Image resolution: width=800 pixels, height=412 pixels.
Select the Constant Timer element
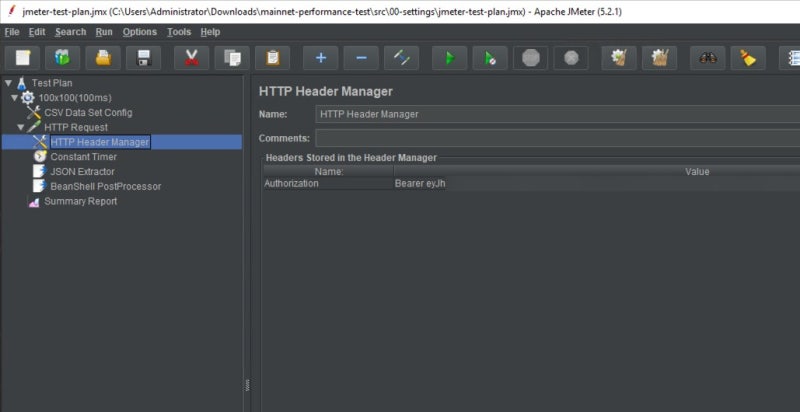(84, 157)
